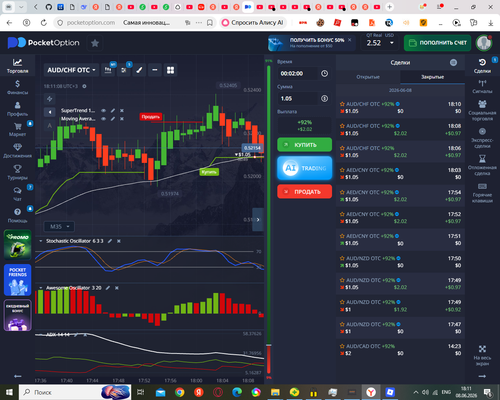Open Горячие клавиши hotkeys panel
The height and width of the screenshot is (400, 500).
pos(482,193)
